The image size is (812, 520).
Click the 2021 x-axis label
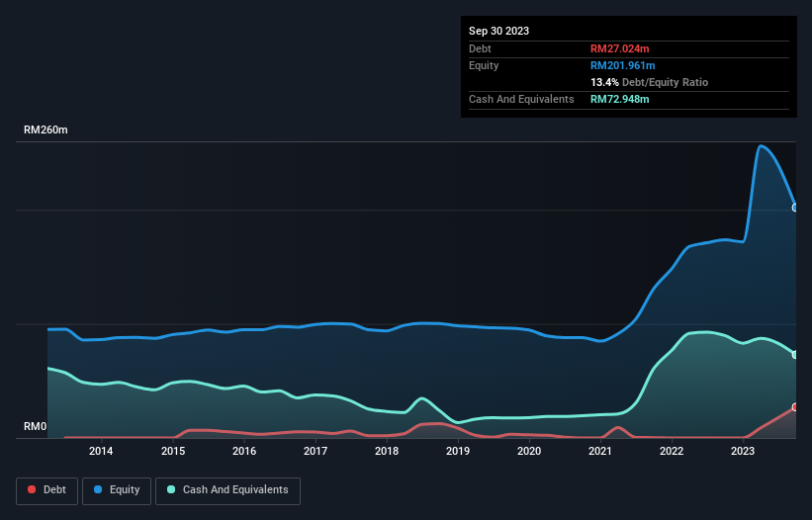click(600, 451)
